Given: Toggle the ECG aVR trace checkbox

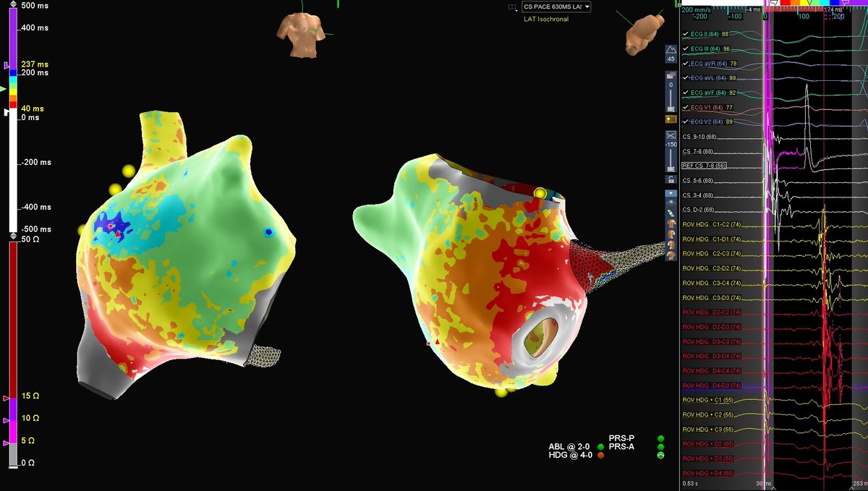Looking at the screenshot, I should coord(685,63).
